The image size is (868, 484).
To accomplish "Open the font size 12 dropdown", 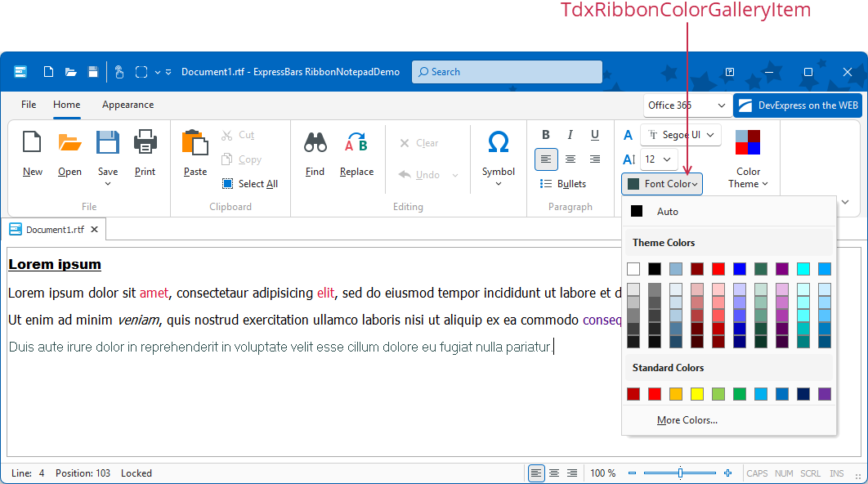I will 667,159.
